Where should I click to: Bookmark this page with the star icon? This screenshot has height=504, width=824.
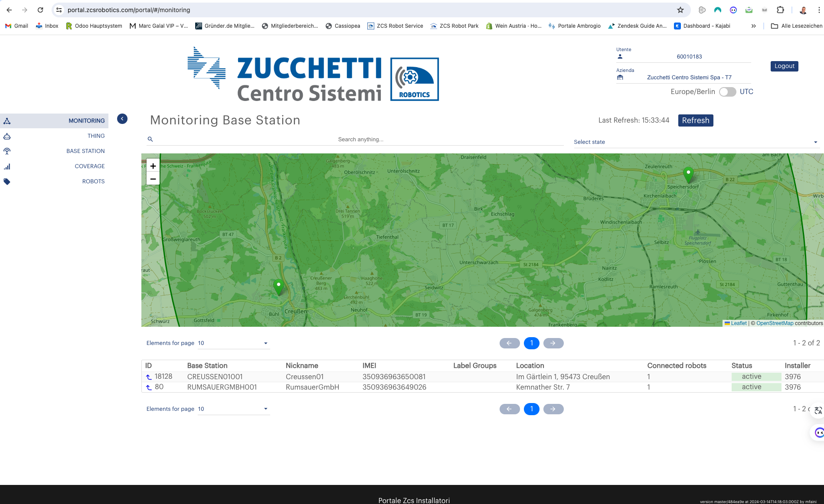[680, 10]
